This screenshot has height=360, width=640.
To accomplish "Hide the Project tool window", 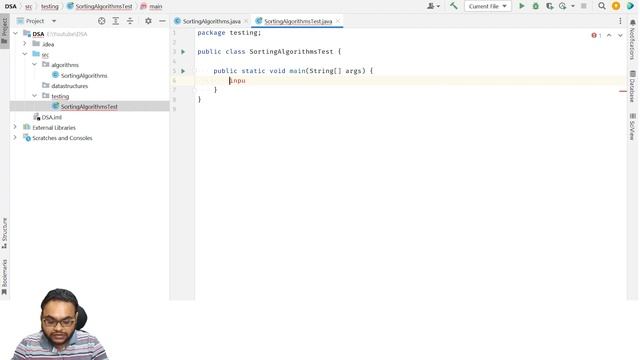I will coord(162,21).
